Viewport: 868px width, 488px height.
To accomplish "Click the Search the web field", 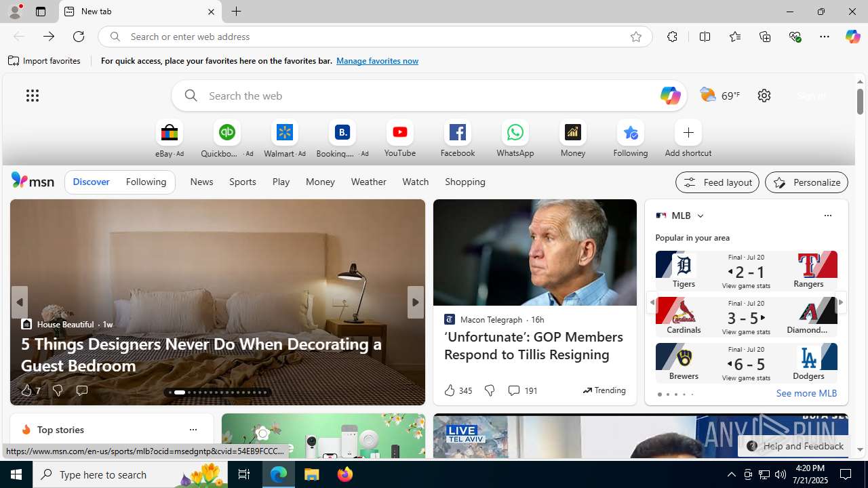I will (429, 96).
